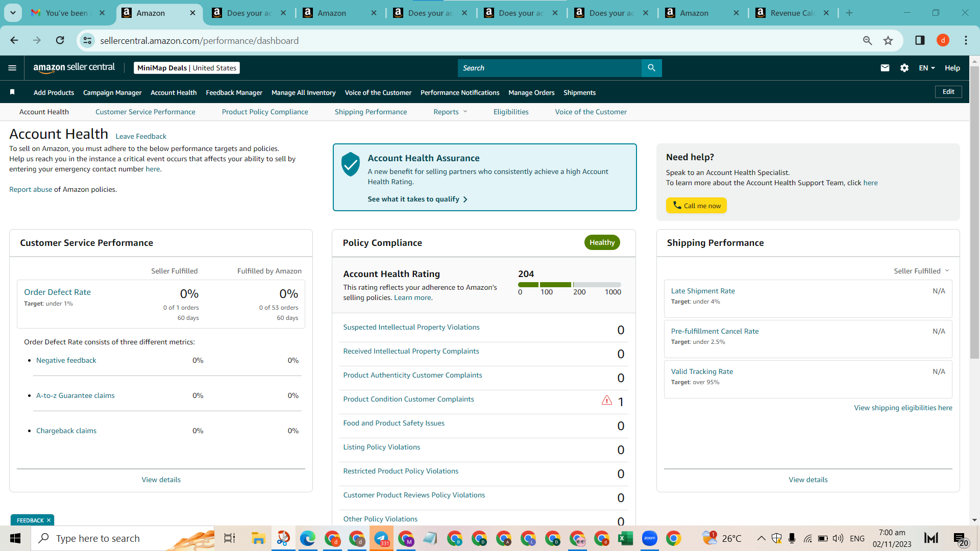Bookmark this page with the star icon
The image size is (980, 551).
coord(888,40)
